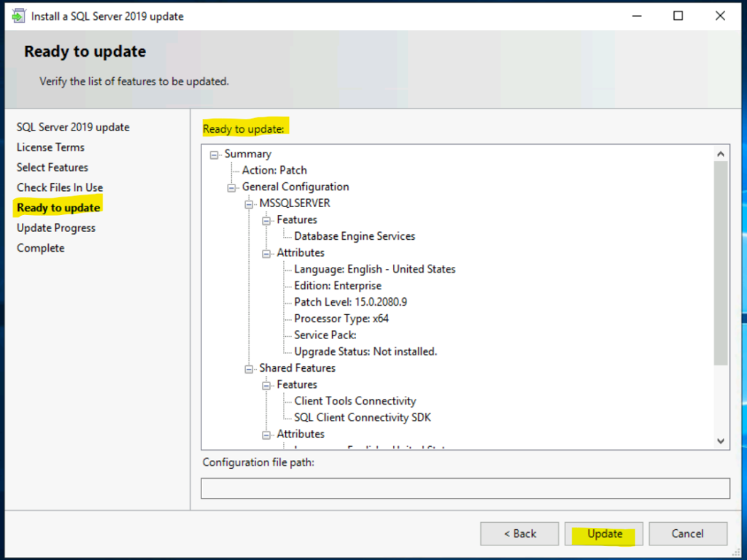
Task: Click the General Configuration label
Action: pyautogui.click(x=295, y=187)
